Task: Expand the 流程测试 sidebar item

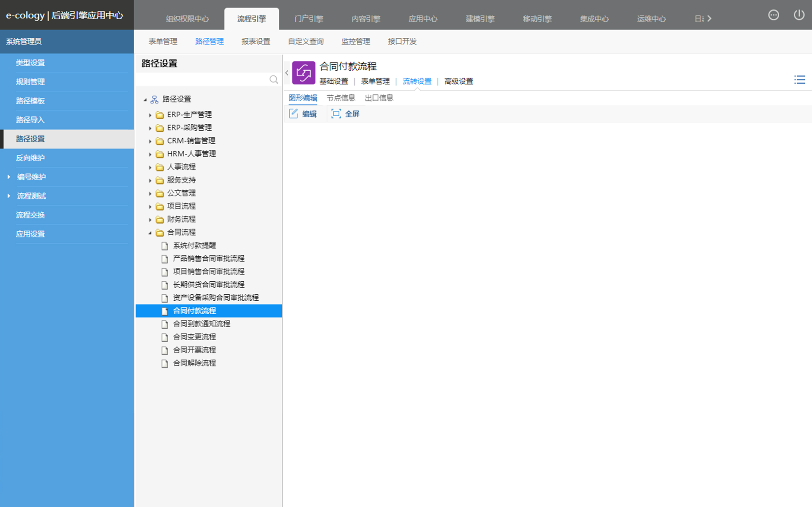Action: (x=9, y=196)
